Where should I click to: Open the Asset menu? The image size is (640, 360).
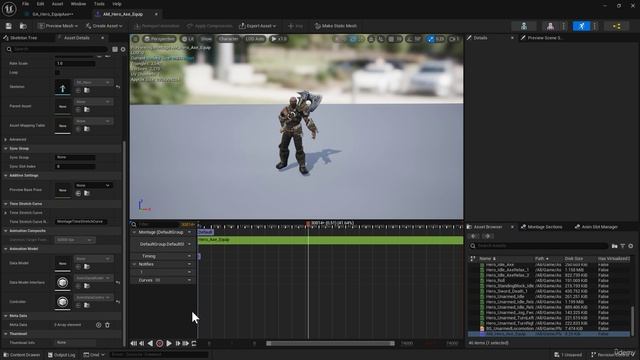[x=57, y=4]
